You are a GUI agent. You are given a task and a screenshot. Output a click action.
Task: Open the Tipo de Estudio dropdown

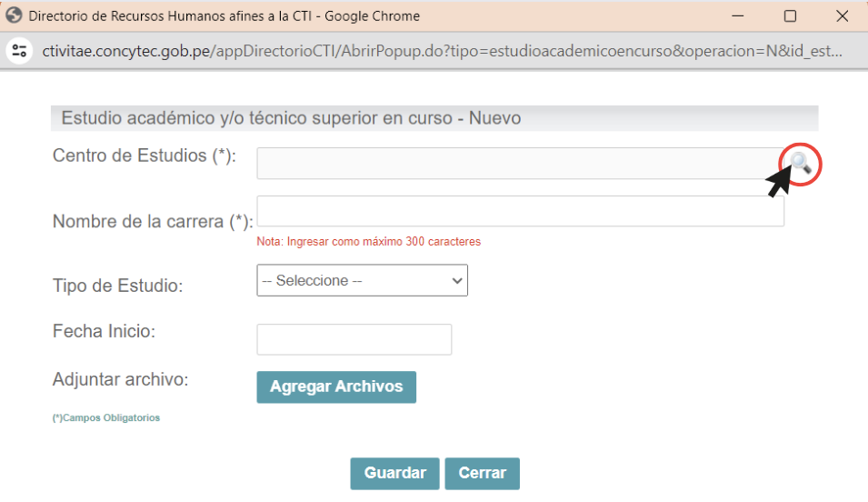(362, 280)
